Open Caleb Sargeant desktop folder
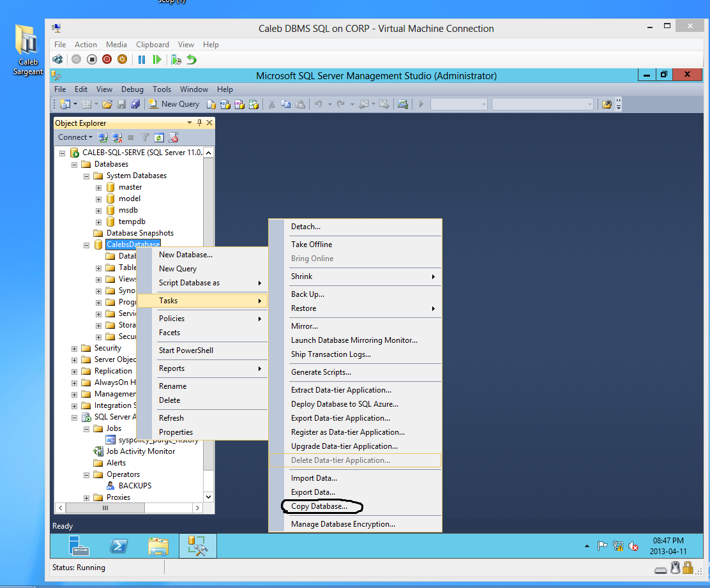The image size is (710, 588). (x=27, y=50)
